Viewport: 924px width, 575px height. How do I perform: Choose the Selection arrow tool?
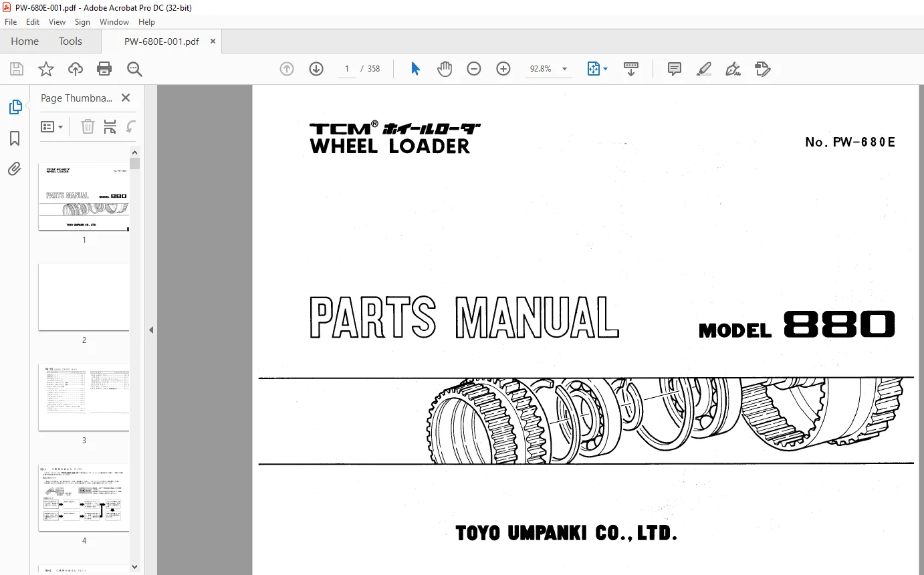coord(415,69)
